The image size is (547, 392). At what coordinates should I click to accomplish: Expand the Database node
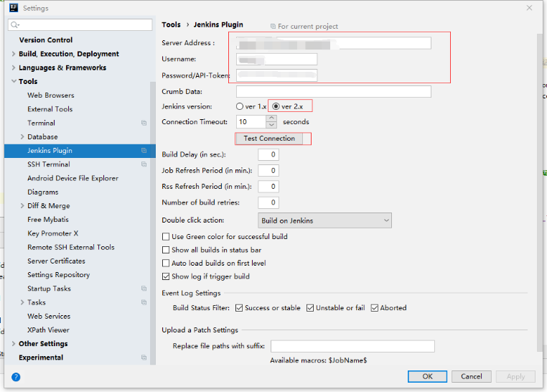[22, 136]
